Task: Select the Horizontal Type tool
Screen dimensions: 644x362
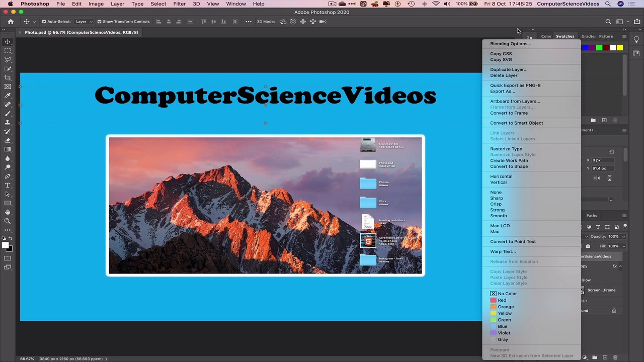Action: pos(8,186)
